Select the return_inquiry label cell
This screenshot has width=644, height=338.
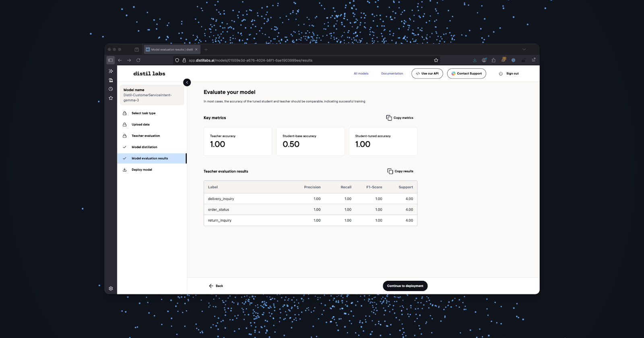220,221
